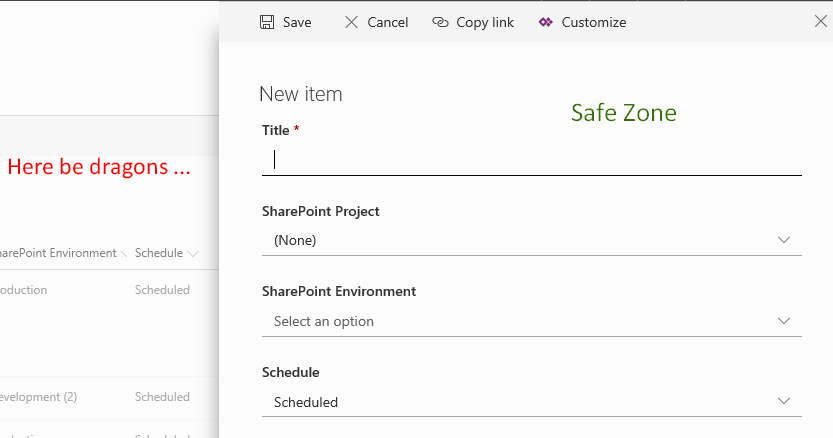Expand SharePoint Environment 'Select an option' dropdown
Screen dimensions: 833x438
tap(531, 321)
